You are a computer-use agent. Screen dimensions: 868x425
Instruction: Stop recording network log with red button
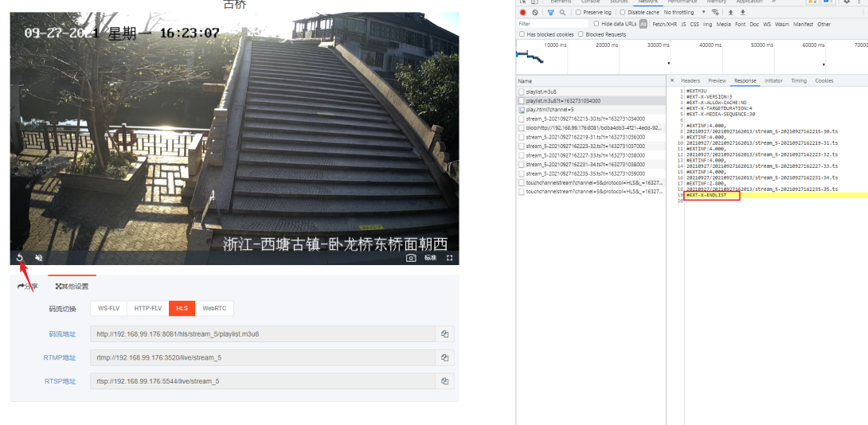[x=522, y=12]
